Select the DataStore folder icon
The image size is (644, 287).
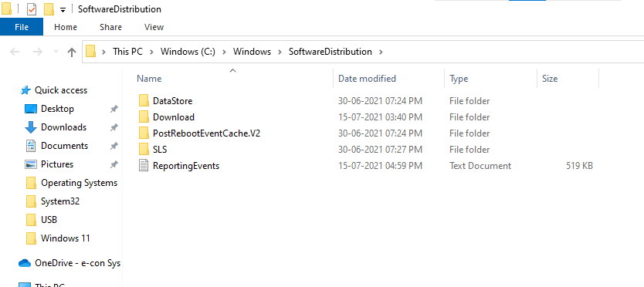144,100
